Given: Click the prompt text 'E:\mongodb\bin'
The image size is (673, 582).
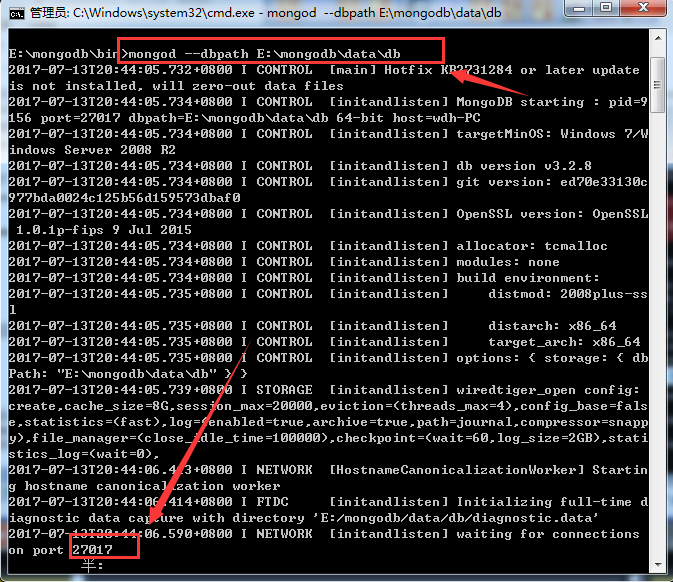Looking at the screenshot, I should 63,54.
